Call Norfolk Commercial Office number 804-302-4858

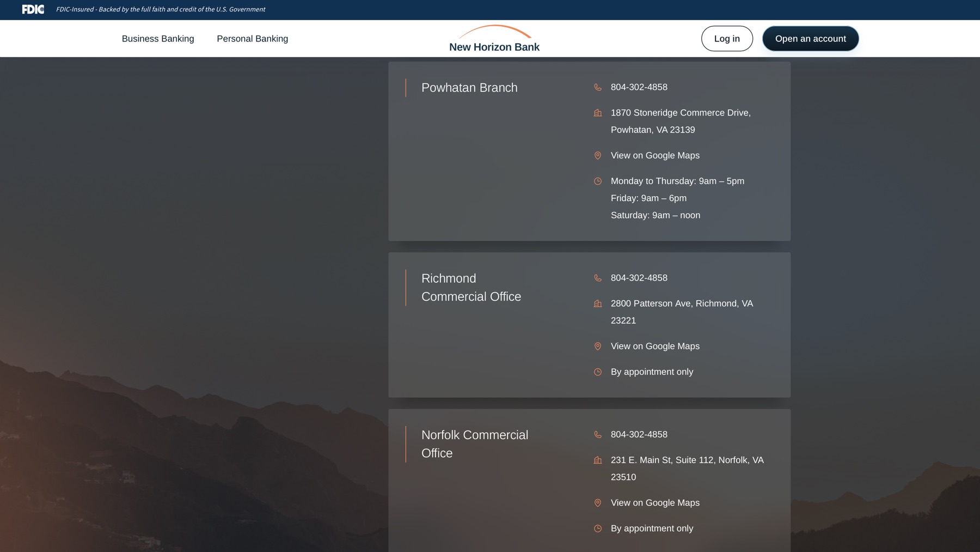(639, 434)
